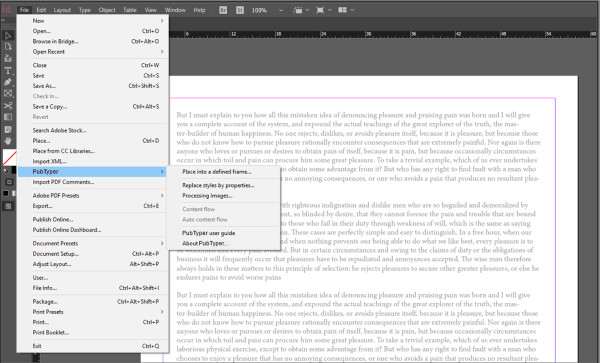Select the Page tool

click(8, 47)
